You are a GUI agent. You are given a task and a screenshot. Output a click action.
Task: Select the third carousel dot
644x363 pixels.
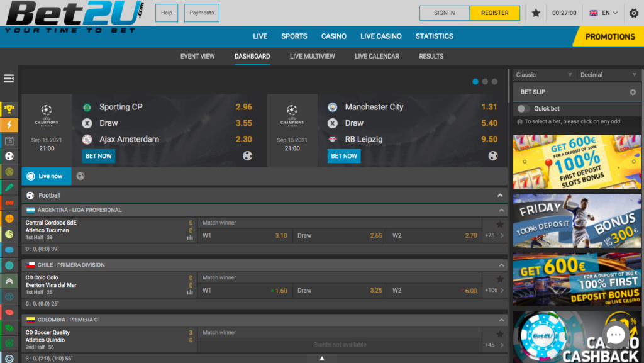494,82
